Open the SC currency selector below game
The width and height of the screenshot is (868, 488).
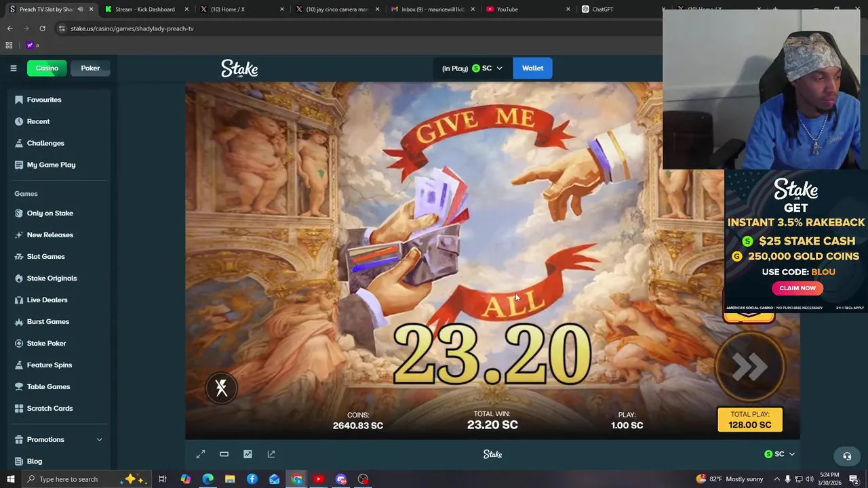(x=779, y=454)
